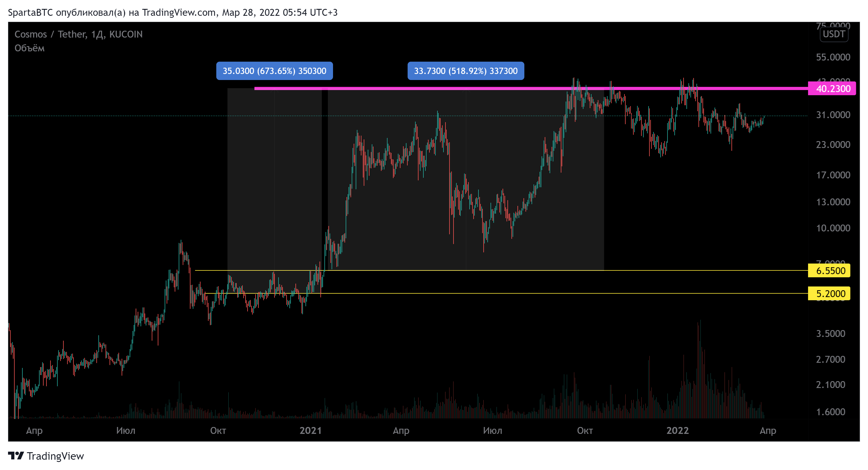Open the TradingView wordmark link
This screenshot has width=868, height=470.
(55, 456)
